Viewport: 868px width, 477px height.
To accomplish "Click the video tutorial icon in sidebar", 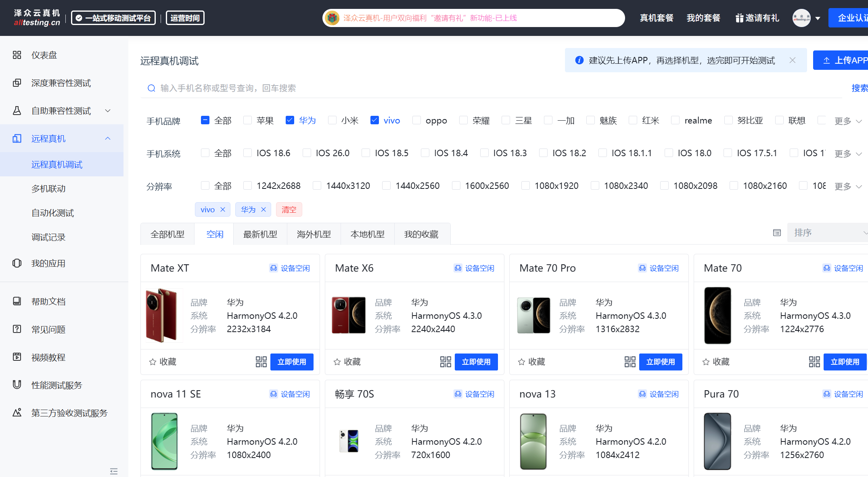I will (x=17, y=357).
